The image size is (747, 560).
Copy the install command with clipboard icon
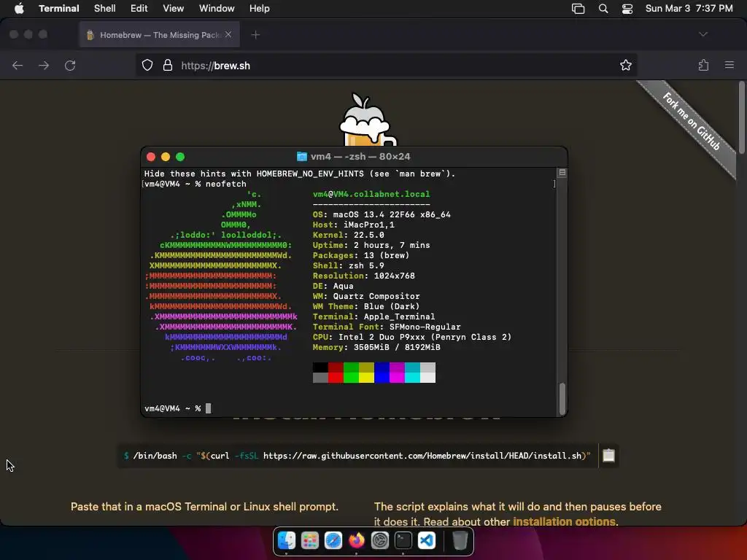pos(608,456)
